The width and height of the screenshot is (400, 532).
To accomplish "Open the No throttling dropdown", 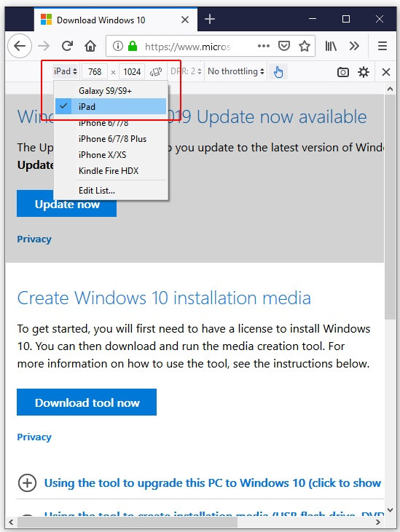I will 236,71.
